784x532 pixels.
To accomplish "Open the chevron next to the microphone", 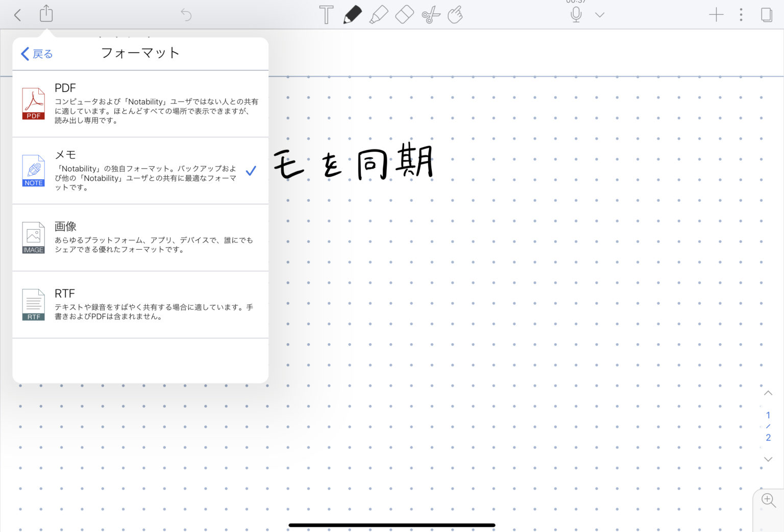I will [600, 15].
